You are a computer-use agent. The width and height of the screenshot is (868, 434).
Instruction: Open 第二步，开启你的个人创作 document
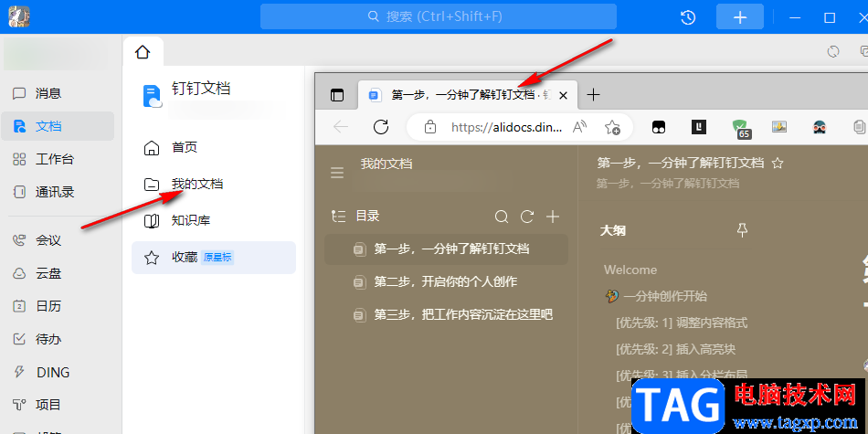[x=446, y=281]
